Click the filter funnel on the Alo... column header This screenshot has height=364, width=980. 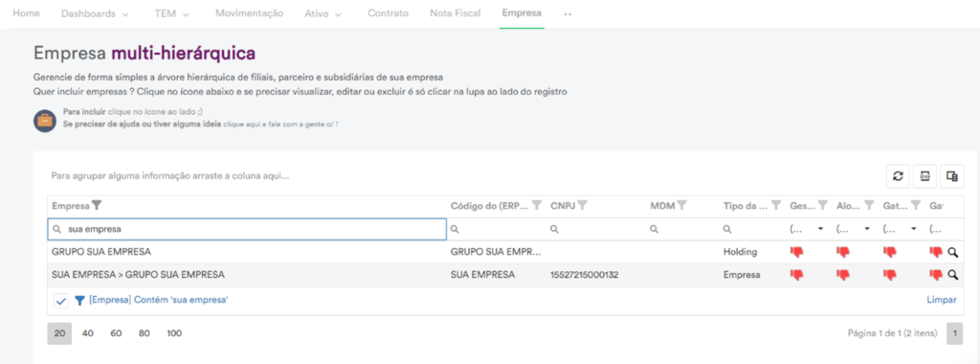pos(869,205)
